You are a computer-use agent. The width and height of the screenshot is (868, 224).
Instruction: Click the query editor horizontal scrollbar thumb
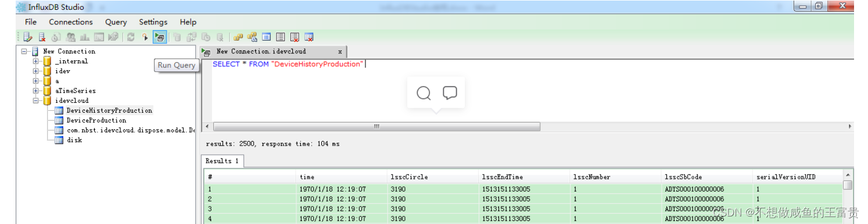(x=376, y=127)
